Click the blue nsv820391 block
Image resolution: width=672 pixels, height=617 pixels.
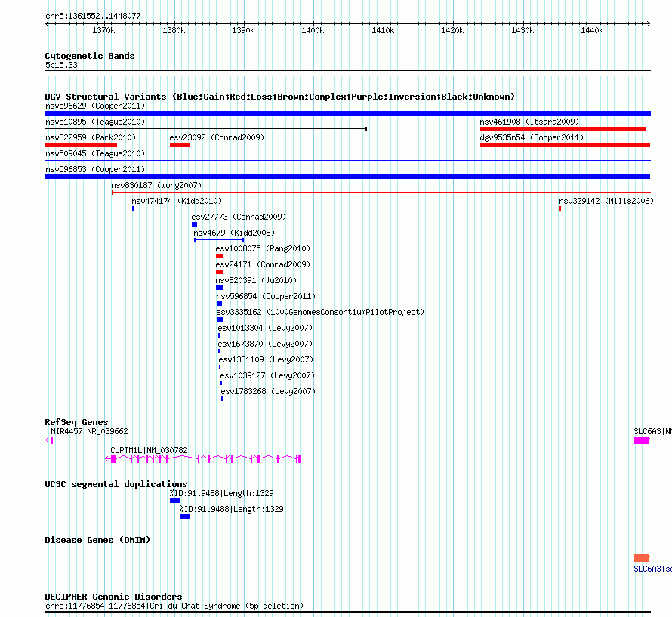point(220,288)
